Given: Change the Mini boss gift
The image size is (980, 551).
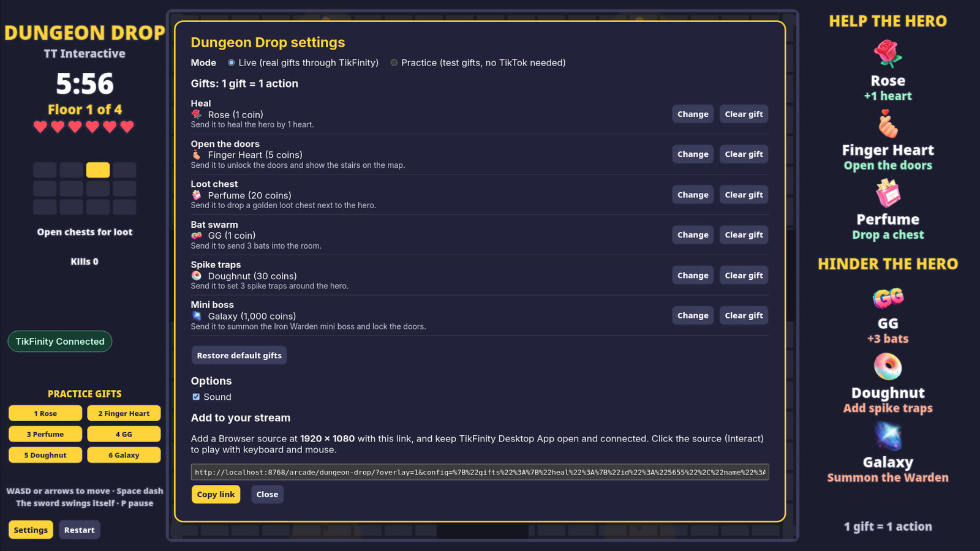Looking at the screenshot, I should coord(693,315).
